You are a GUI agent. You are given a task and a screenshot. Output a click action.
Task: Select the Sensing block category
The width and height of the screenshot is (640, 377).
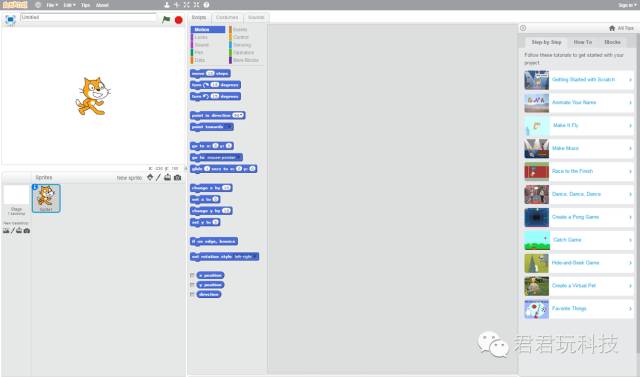[x=246, y=45]
